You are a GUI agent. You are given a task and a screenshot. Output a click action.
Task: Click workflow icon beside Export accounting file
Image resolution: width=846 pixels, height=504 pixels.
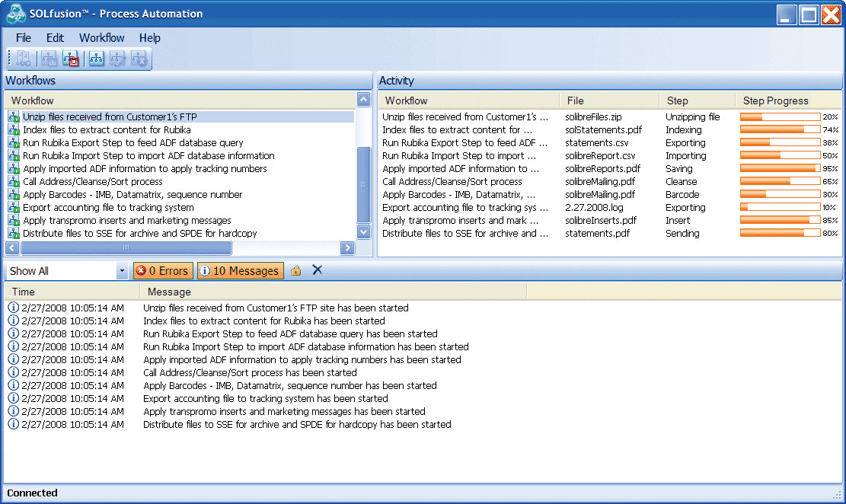[x=14, y=207]
